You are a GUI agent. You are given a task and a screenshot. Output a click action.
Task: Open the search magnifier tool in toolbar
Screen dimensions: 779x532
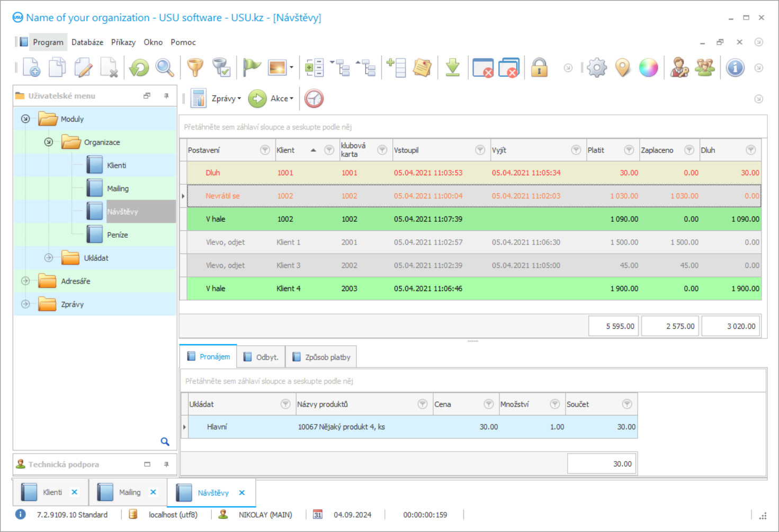[165, 68]
